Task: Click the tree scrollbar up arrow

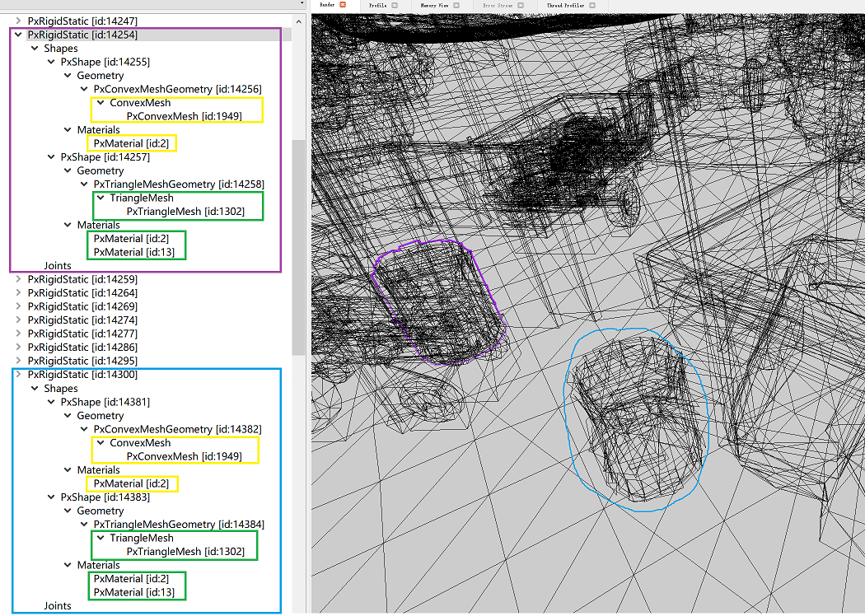Action: 298,21
